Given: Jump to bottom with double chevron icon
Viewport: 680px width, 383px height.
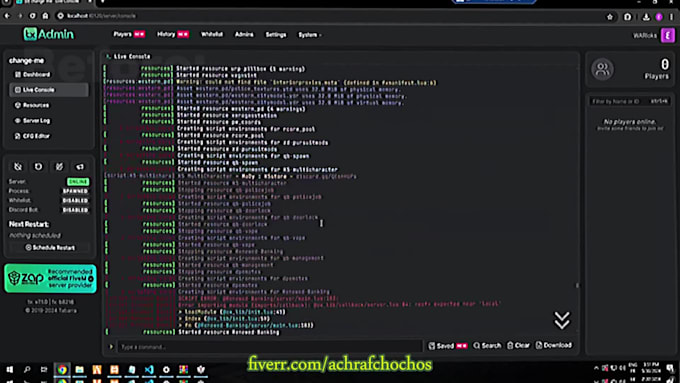Looking at the screenshot, I should click(562, 320).
